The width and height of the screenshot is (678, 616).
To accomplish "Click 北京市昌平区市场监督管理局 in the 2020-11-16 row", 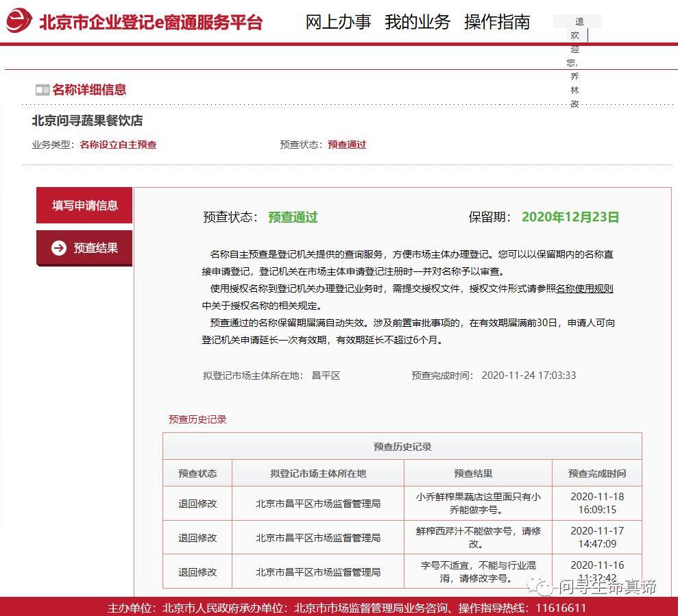I will [318, 572].
